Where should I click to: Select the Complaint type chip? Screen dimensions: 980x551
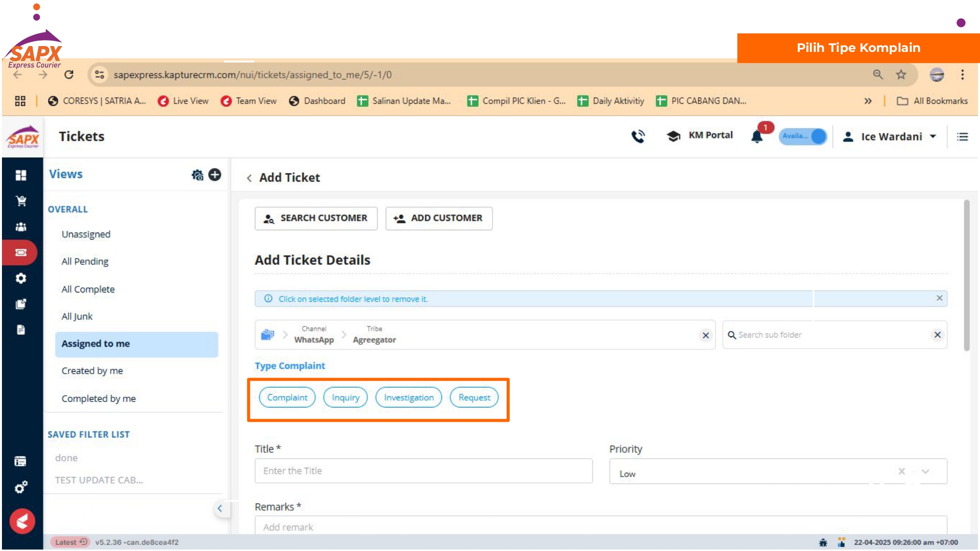pyautogui.click(x=287, y=397)
